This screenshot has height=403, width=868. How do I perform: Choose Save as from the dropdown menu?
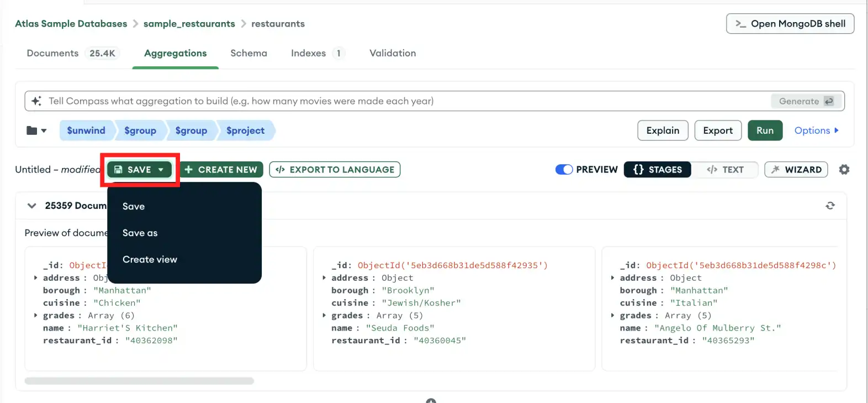140,233
